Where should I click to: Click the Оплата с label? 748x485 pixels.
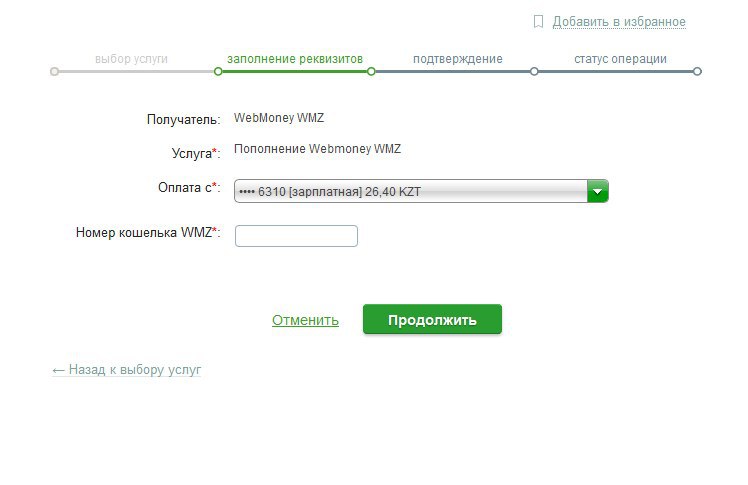pyautogui.click(x=189, y=187)
